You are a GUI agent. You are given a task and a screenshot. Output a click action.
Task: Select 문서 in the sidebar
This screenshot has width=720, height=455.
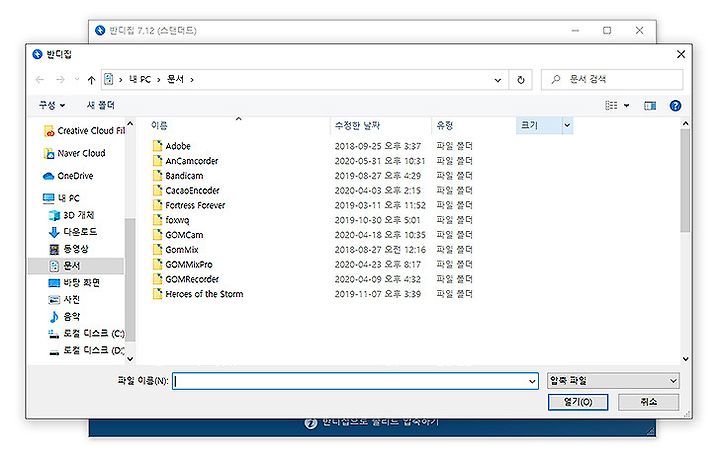76,266
